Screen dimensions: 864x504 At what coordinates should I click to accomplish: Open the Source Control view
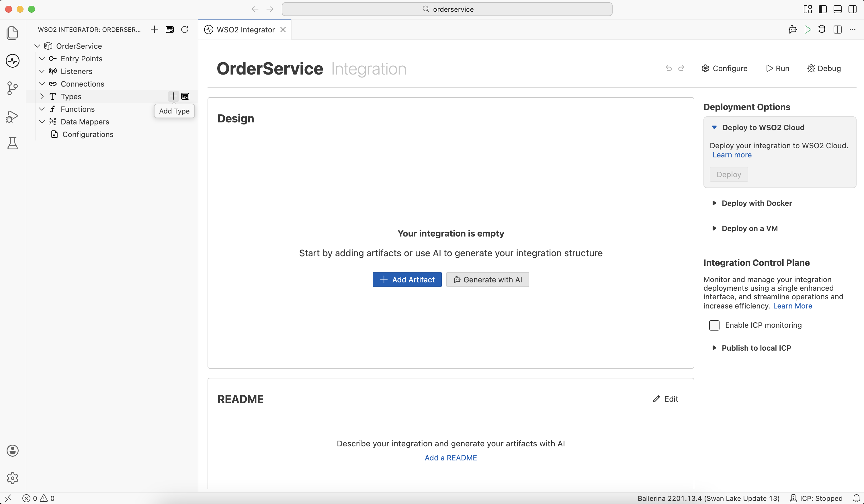click(13, 88)
